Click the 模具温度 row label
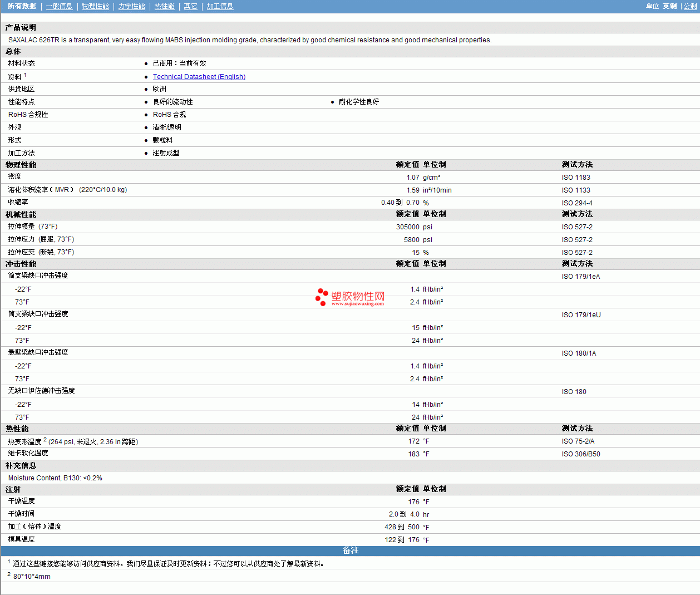Image resolution: width=700 pixels, height=595 pixels. (x=21, y=539)
